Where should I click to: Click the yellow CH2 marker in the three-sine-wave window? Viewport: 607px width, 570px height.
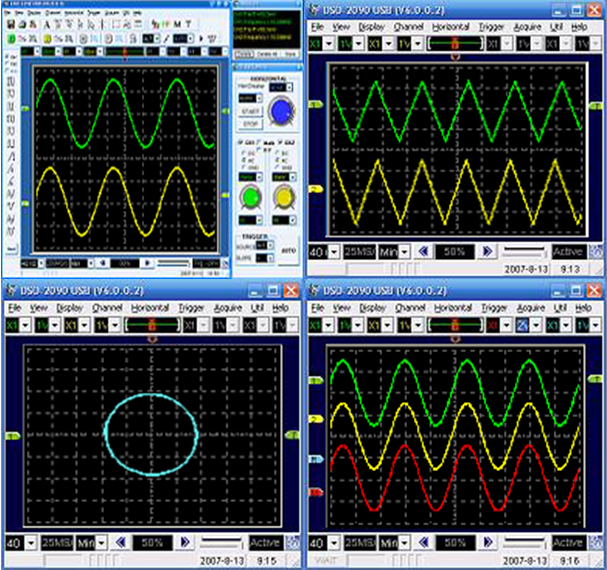[316, 419]
